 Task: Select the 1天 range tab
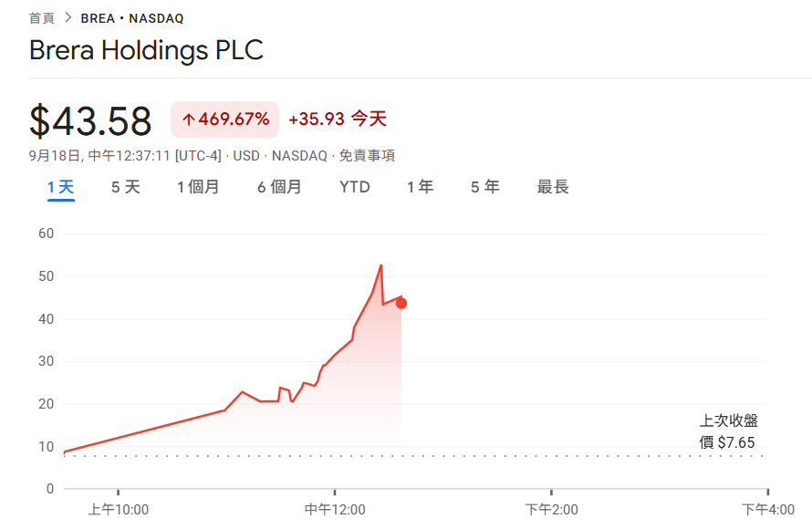click(60, 187)
